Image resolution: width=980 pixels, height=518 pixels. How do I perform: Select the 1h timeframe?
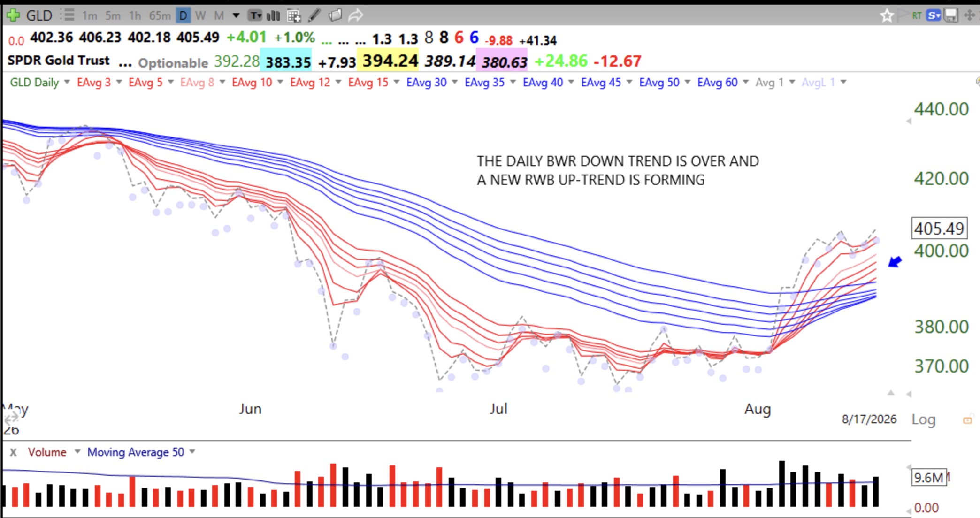(x=135, y=16)
